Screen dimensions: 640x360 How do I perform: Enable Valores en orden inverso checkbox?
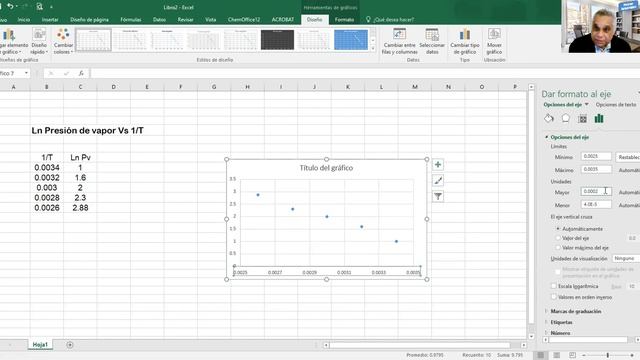pyautogui.click(x=554, y=297)
